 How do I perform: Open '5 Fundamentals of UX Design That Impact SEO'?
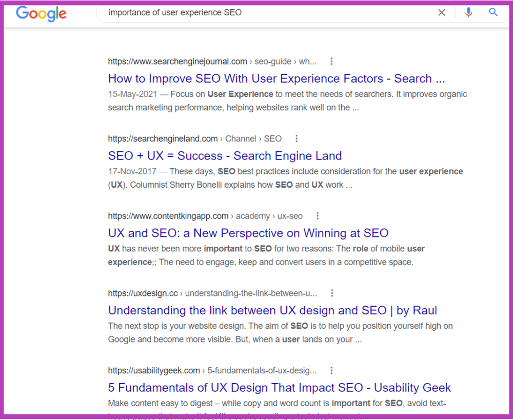(279, 388)
